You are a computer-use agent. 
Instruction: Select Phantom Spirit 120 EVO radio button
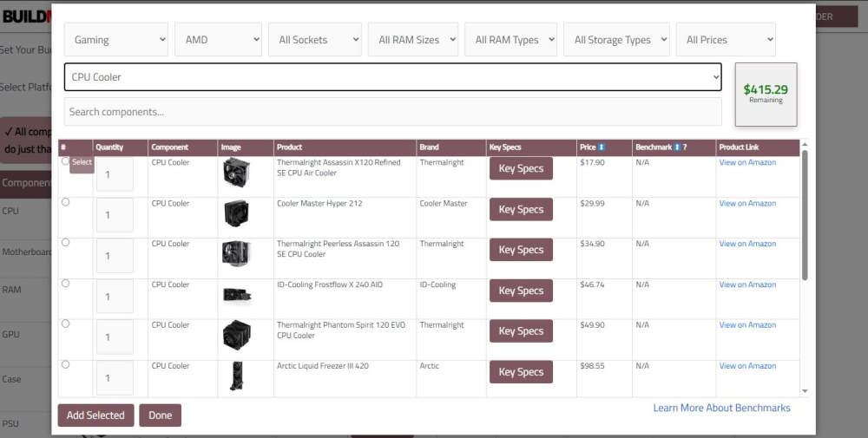(65, 324)
